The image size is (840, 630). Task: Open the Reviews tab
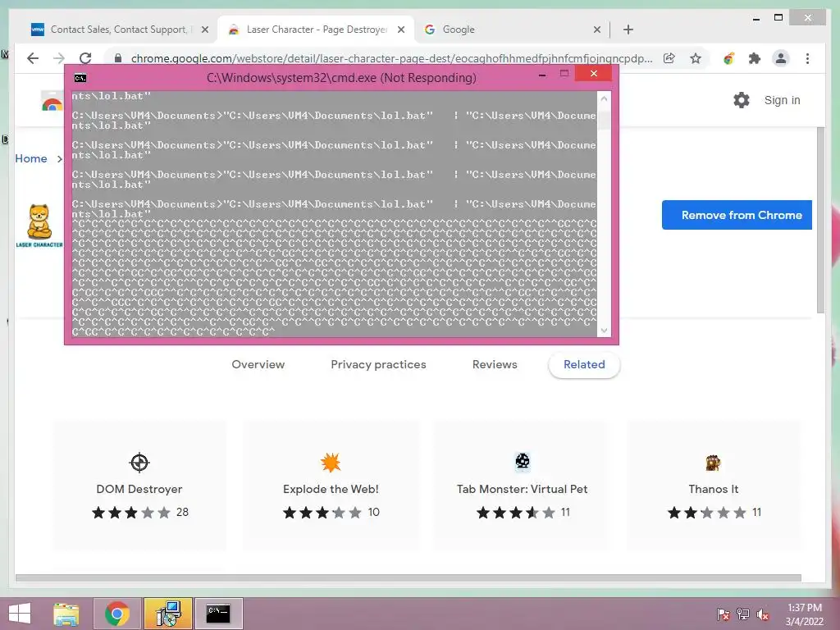pyautogui.click(x=495, y=364)
